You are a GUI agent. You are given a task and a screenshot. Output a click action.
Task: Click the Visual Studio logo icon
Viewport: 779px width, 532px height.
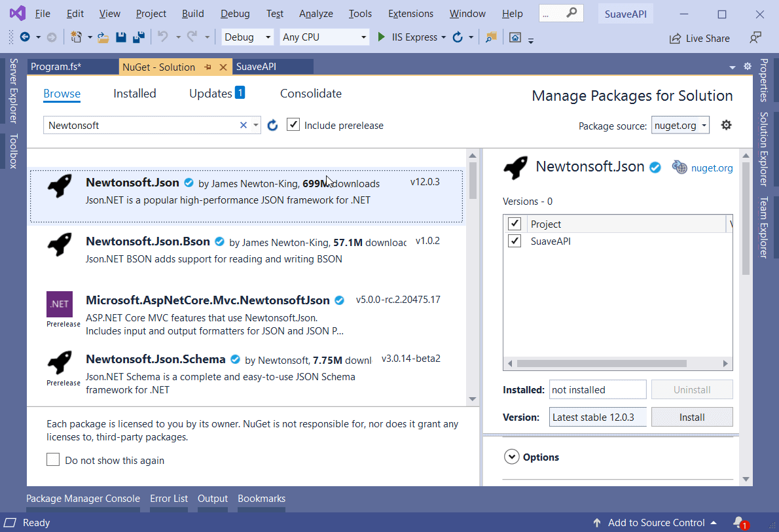coord(18,13)
